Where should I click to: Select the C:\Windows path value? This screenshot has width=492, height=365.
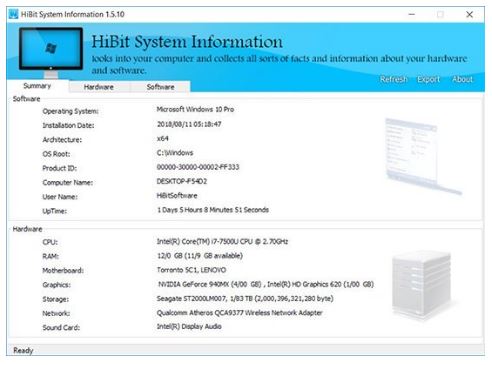pyautogui.click(x=175, y=153)
